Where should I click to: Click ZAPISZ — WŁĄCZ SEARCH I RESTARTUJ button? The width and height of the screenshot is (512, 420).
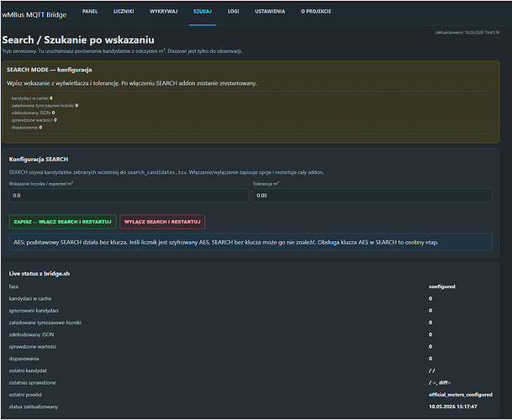tap(63, 222)
